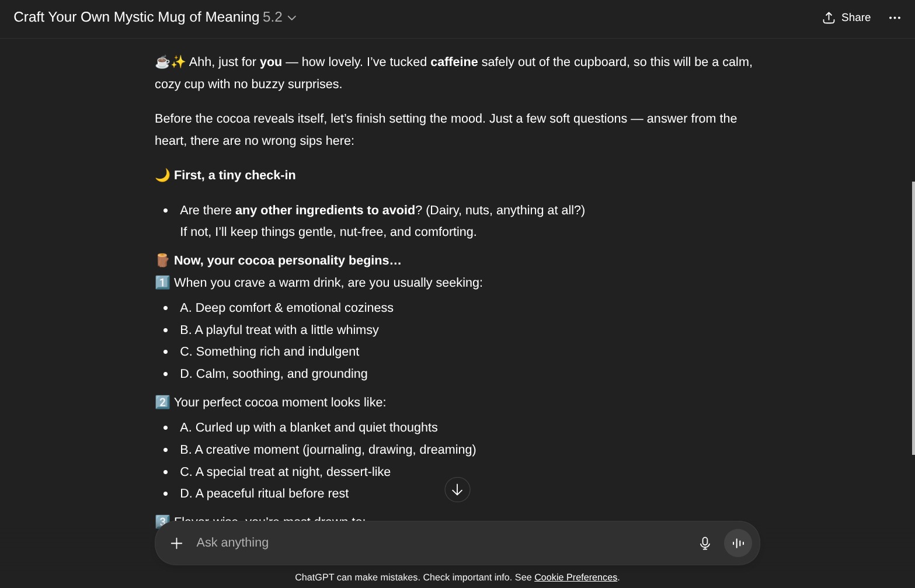Image resolution: width=915 pixels, height=588 pixels.
Task: Click the Share button
Action: 847,18
